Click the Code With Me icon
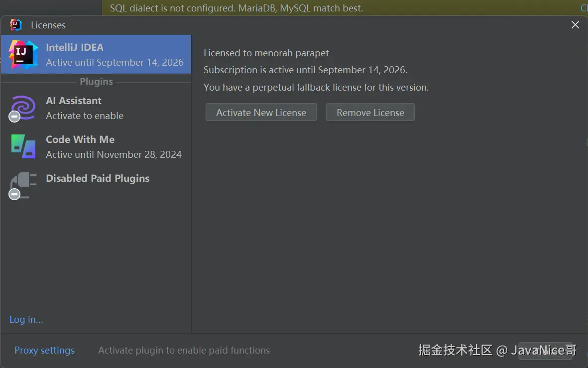The width and height of the screenshot is (588, 368). [23, 147]
